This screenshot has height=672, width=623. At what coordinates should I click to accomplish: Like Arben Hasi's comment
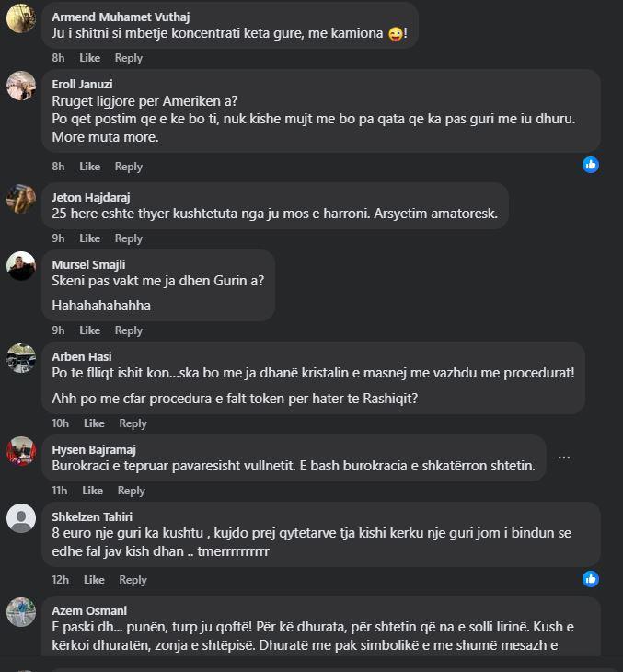click(94, 423)
